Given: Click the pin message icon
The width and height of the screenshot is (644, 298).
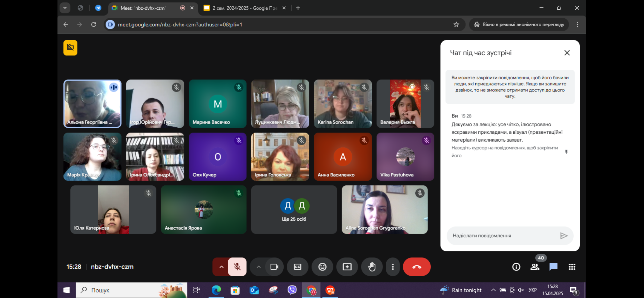Looking at the screenshot, I should pos(566,152).
